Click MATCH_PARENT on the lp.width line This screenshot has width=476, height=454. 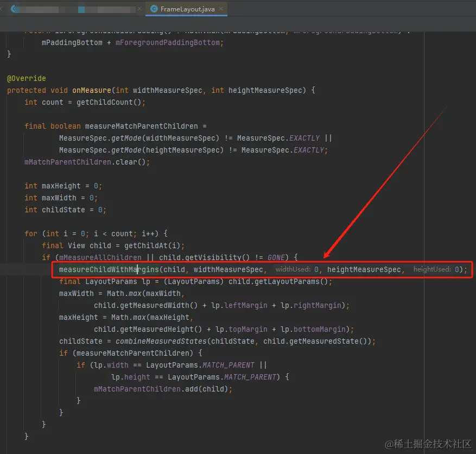(x=229, y=365)
